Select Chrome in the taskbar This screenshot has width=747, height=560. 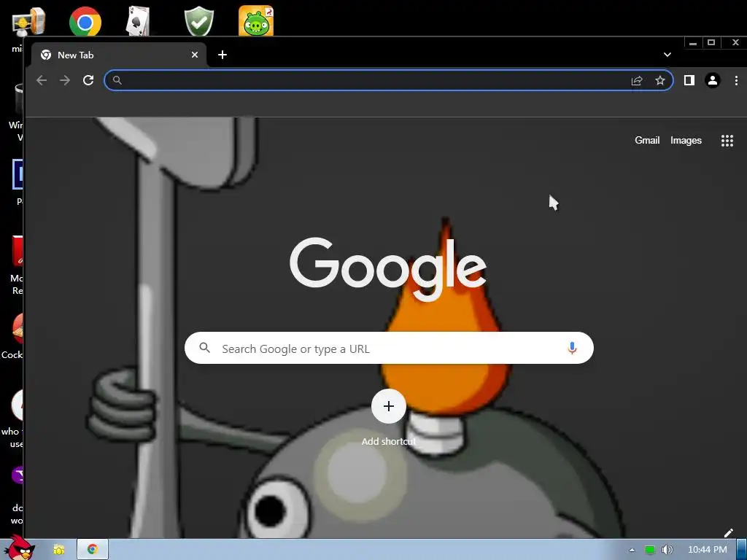pos(93,550)
